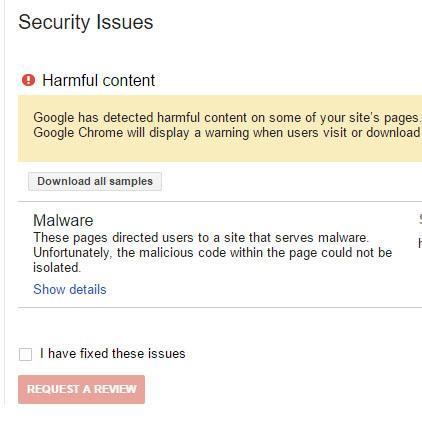Select the Security Issues page heading
Screen dimensions: 422x422
[86, 22]
